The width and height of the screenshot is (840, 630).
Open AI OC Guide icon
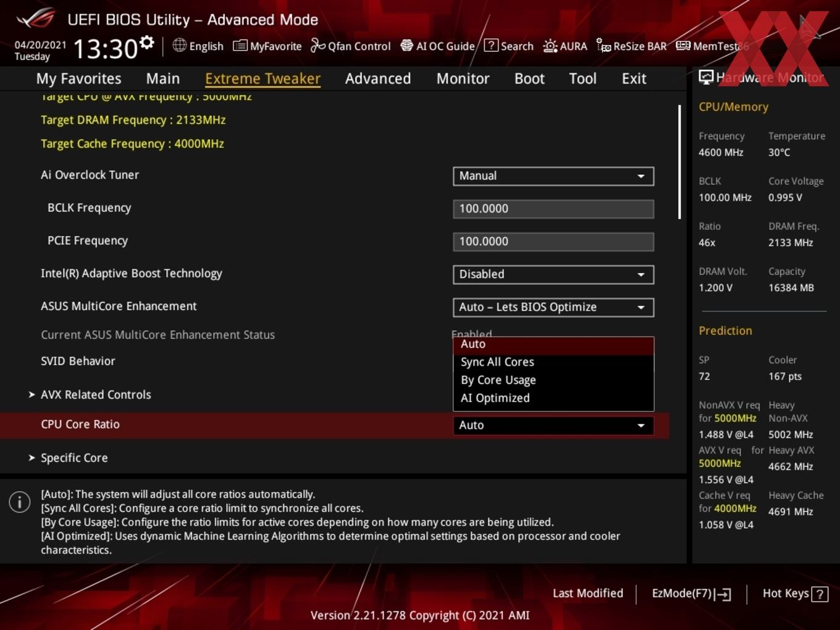tap(406, 46)
